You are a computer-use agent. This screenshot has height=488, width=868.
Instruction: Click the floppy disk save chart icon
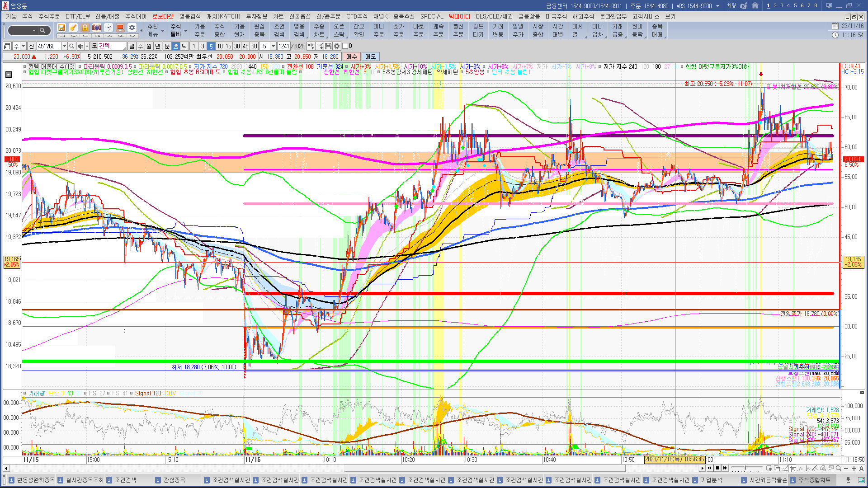pyautogui.click(x=328, y=46)
